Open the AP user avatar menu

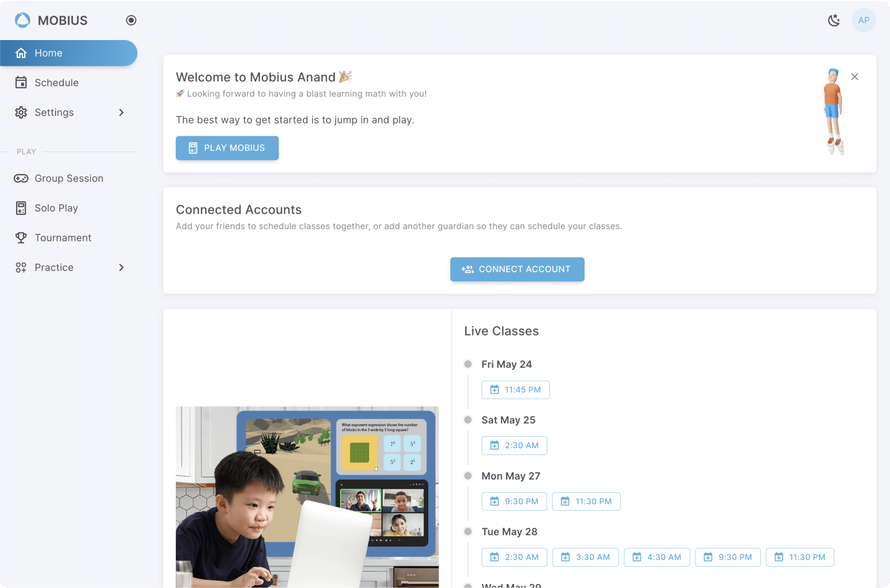pyautogui.click(x=864, y=21)
